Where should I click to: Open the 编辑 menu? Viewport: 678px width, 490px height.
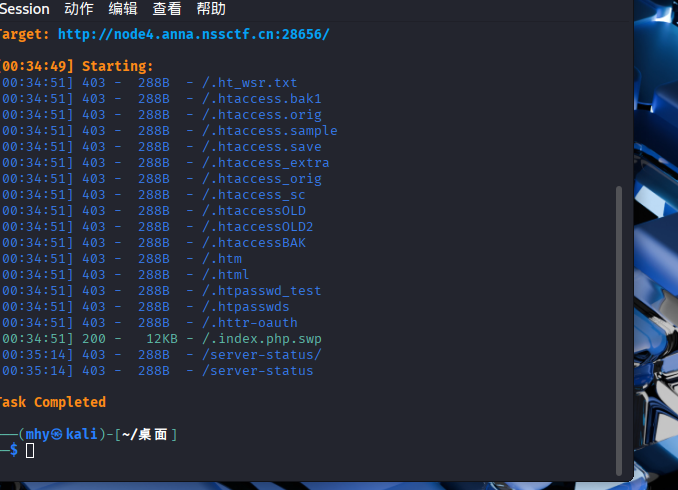123,9
